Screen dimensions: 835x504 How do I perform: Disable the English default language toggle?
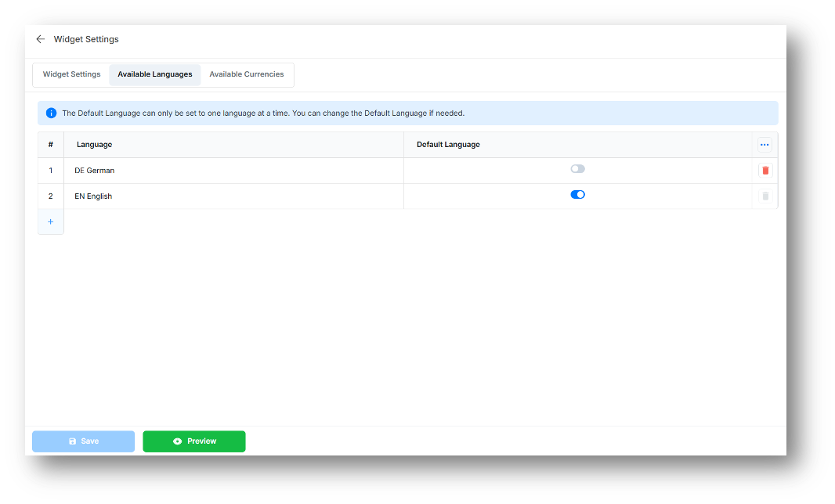point(577,194)
